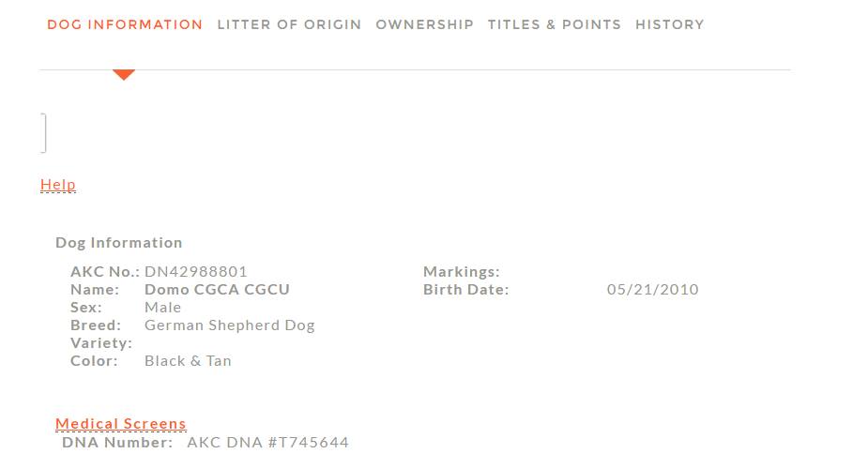The image size is (868, 469).
Task: Go to the Titles & Points tab
Action: (x=554, y=24)
